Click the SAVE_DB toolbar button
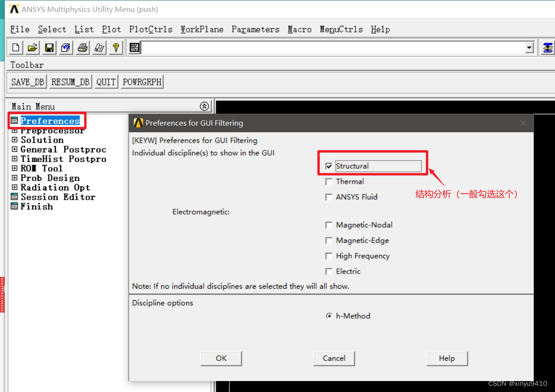This screenshot has height=392, width=555. (x=28, y=82)
